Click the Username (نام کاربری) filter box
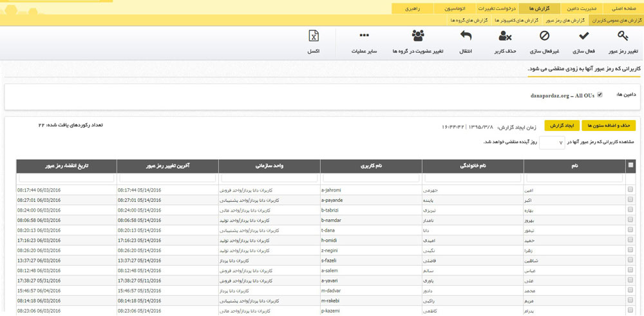644x316 pixels. (x=371, y=178)
